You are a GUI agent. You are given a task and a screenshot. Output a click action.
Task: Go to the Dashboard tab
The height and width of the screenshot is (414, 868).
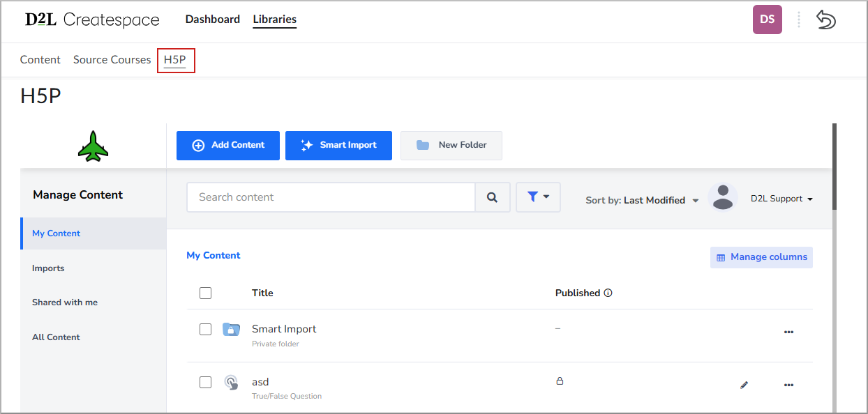[x=213, y=20]
